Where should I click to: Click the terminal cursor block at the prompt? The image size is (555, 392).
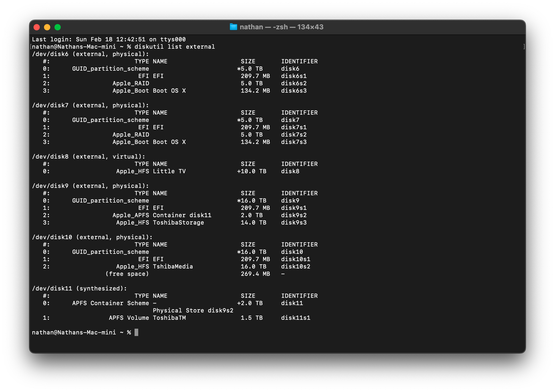pos(136,332)
